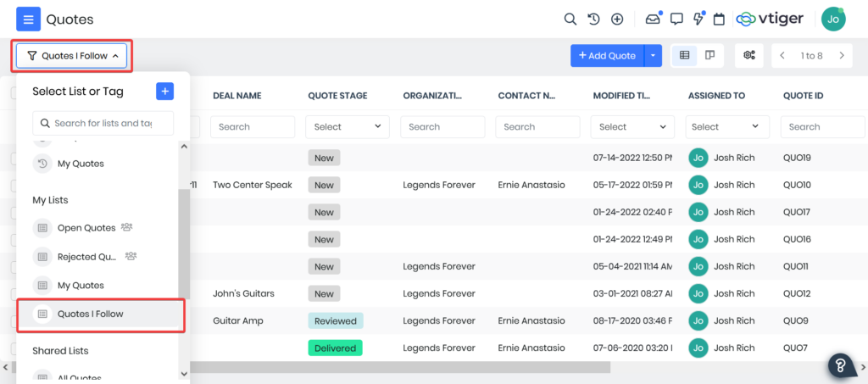
Task: Collapse the Quotes I Follow filter dropdown
Action: (x=72, y=56)
